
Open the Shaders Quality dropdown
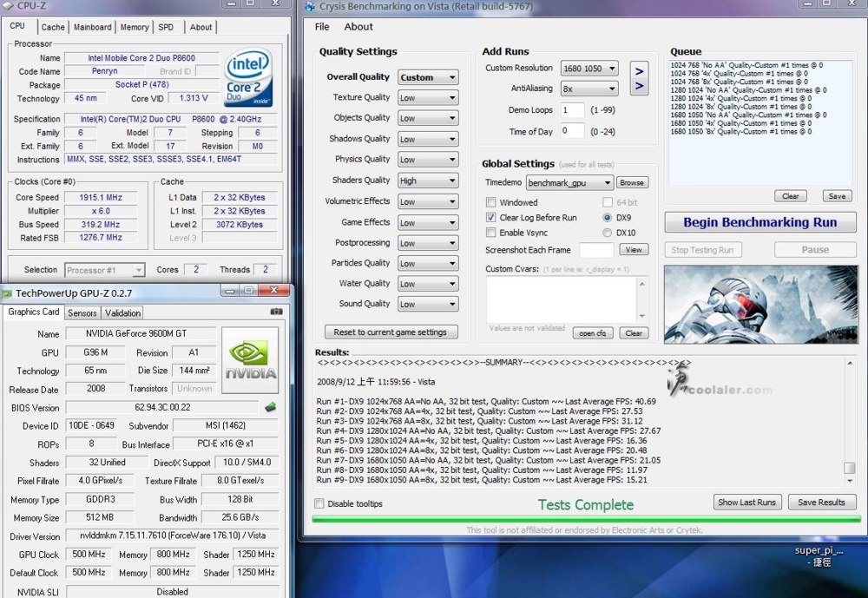[428, 181]
